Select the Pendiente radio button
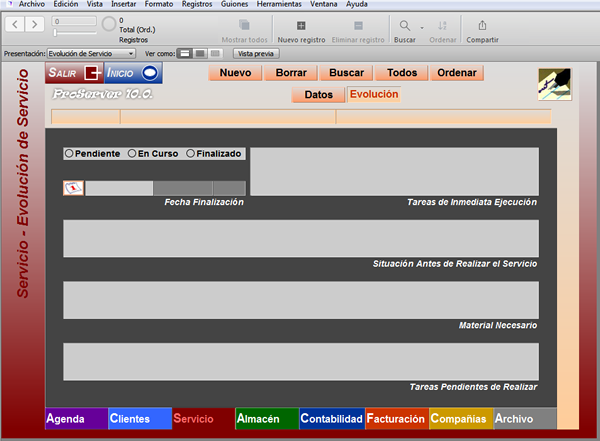The image size is (600, 441). (x=69, y=154)
